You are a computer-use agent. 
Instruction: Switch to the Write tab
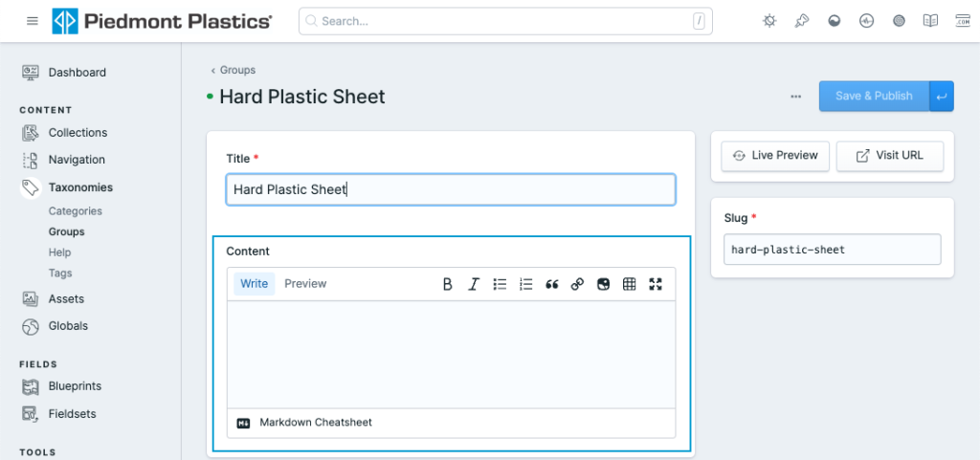(255, 283)
